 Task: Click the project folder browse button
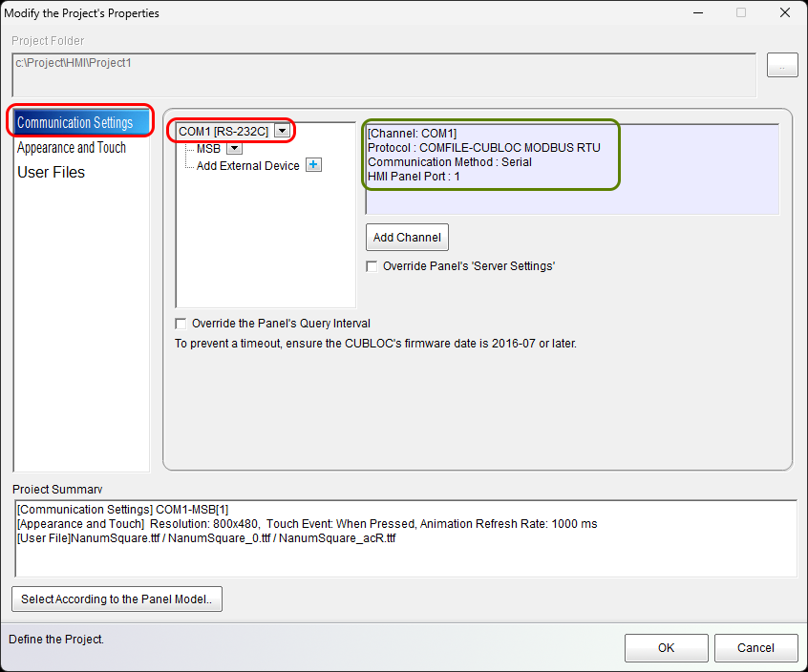782,66
